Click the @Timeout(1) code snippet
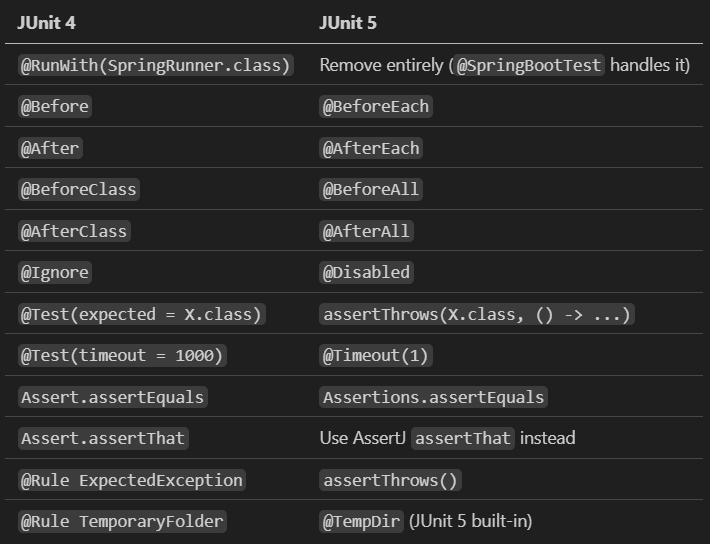Viewport: 710px width, 544px height. (x=376, y=356)
